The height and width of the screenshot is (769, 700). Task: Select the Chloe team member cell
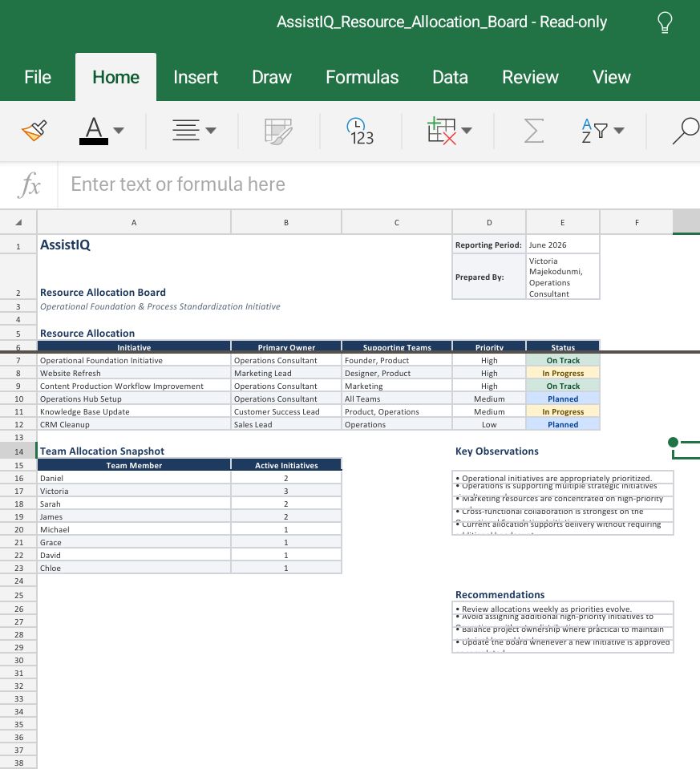(x=134, y=568)
